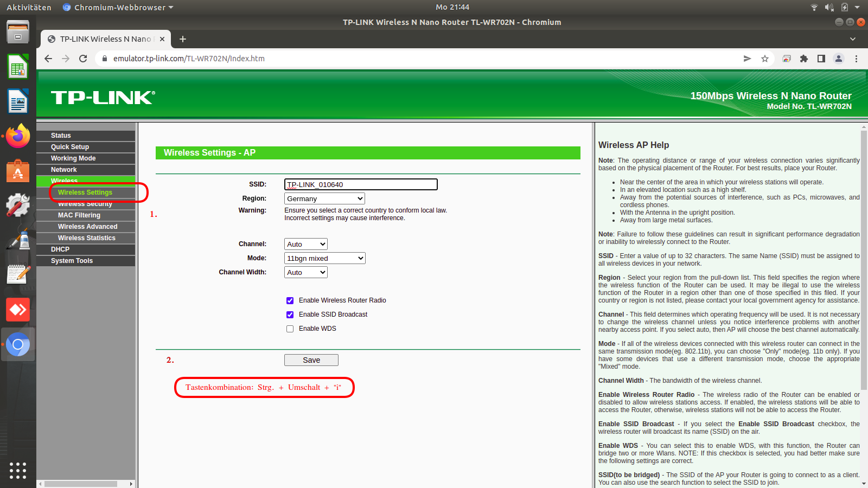Open the Channel Width dropdown
This screenshot has height=488, width=868.
[x=306, y=272]
